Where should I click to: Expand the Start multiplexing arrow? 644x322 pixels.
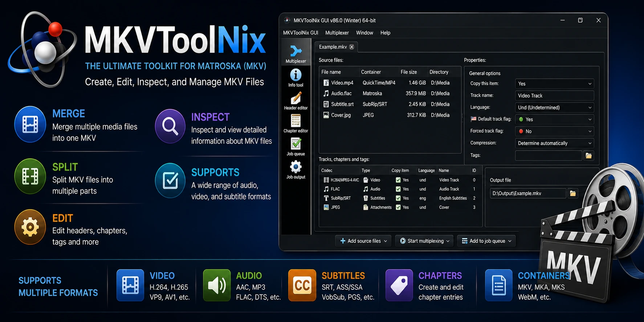pos(448,241)
